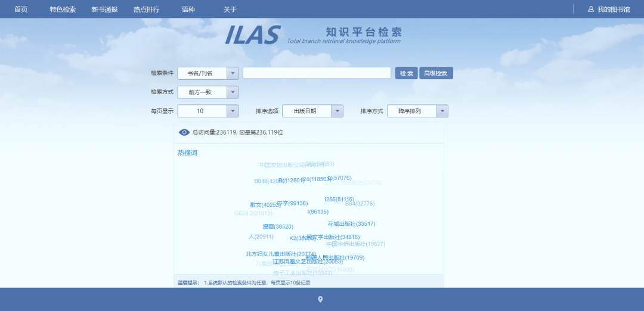Viewport: 644px width, 311px height.
Task: Open the 特色检索 menu
Action: point(63,10)
